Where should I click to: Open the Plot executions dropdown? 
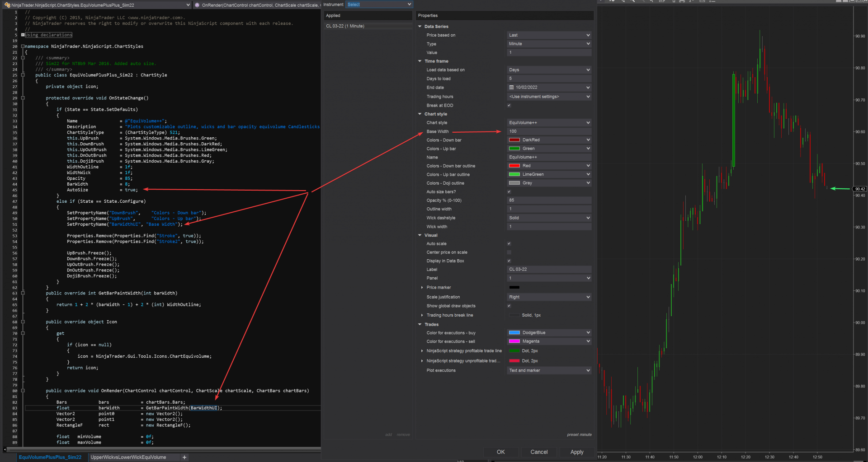coord(549,371)
